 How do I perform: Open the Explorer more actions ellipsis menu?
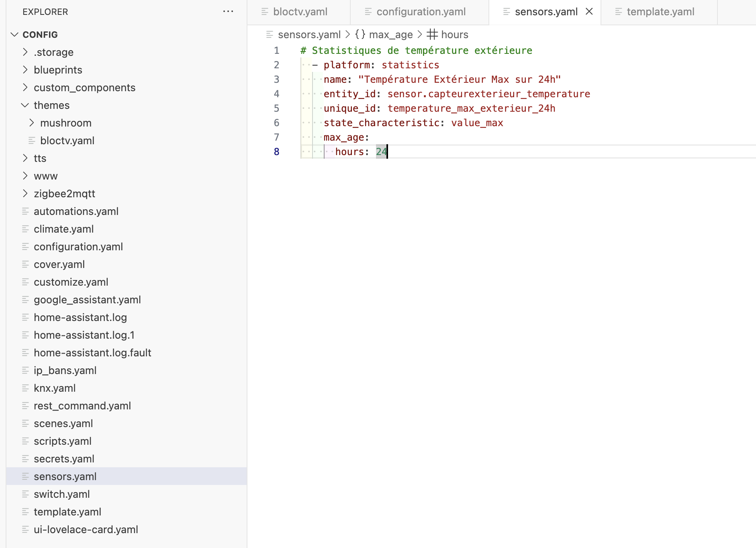(x=228, y=12)
